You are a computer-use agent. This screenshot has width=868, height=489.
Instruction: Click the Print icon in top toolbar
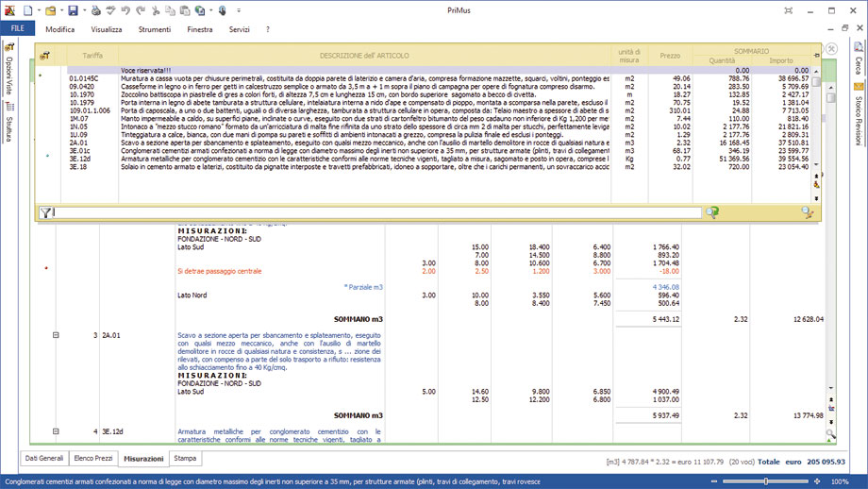[x=95, y=10]
